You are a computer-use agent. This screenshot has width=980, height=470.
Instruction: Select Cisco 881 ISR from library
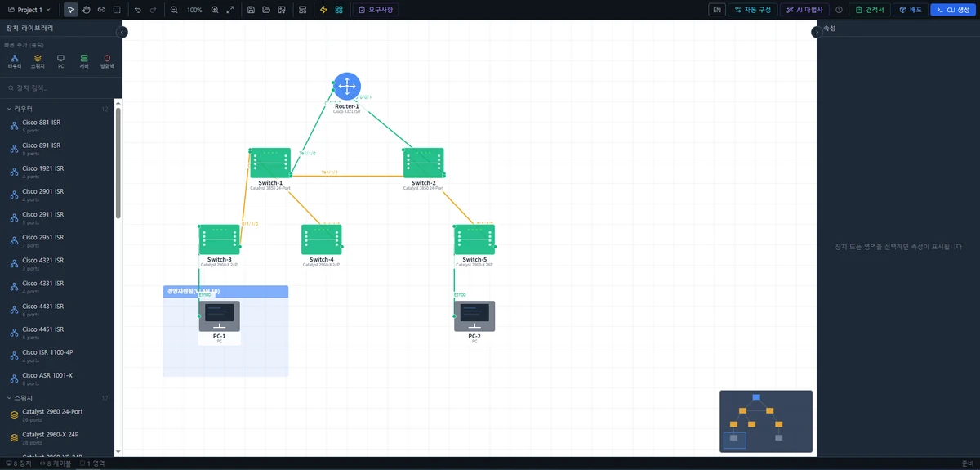tap(57, 126)
